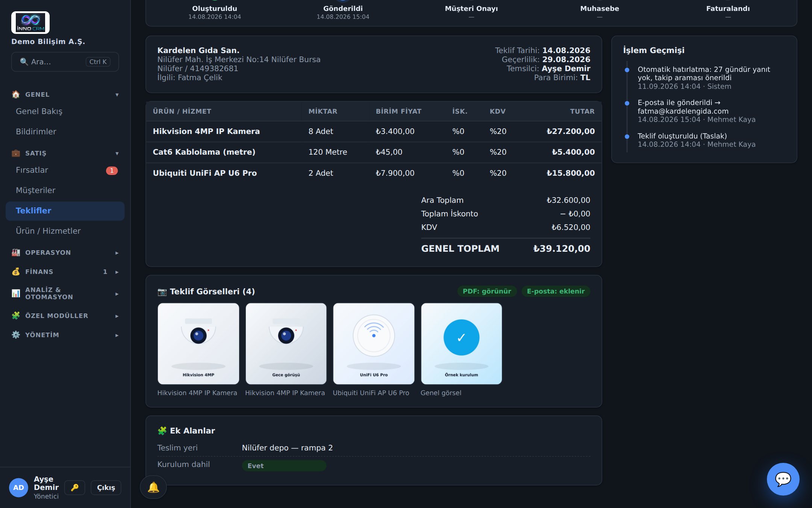Click the notification bell icon
This screenshot has width=812, height=508.
(153, 487)
